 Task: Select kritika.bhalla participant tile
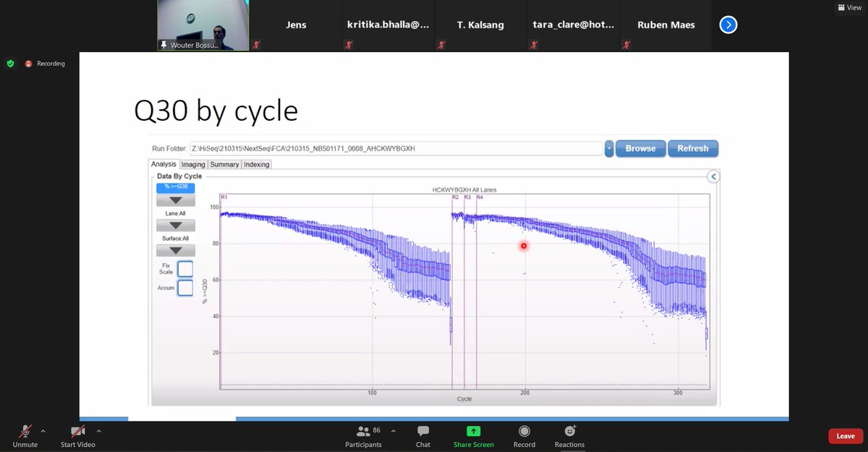[389, 25]
